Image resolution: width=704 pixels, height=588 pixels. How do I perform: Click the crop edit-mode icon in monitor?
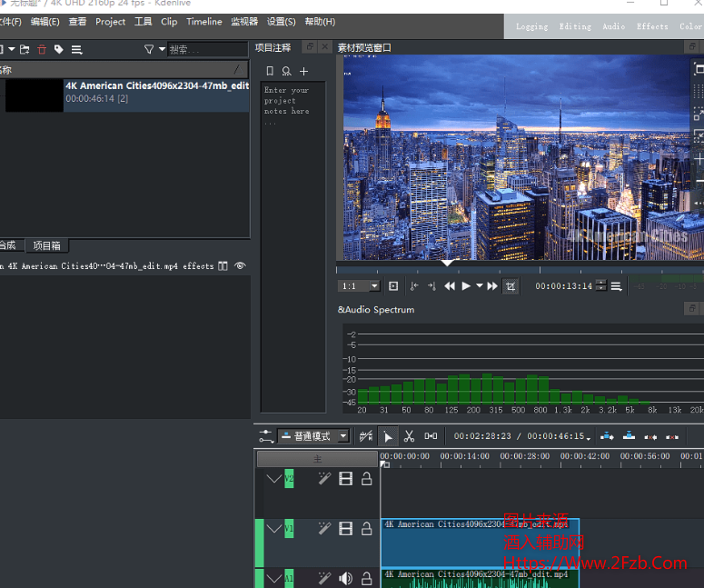coord(511,286)
